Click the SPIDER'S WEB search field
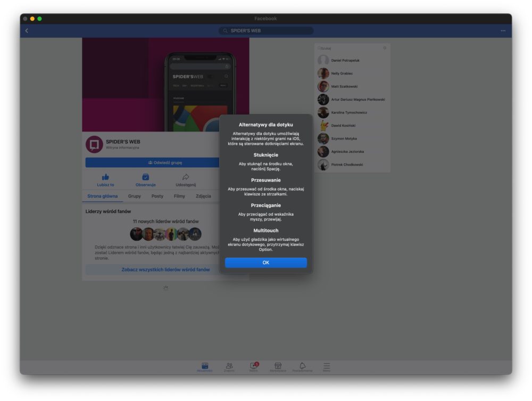 click(266, 30)
